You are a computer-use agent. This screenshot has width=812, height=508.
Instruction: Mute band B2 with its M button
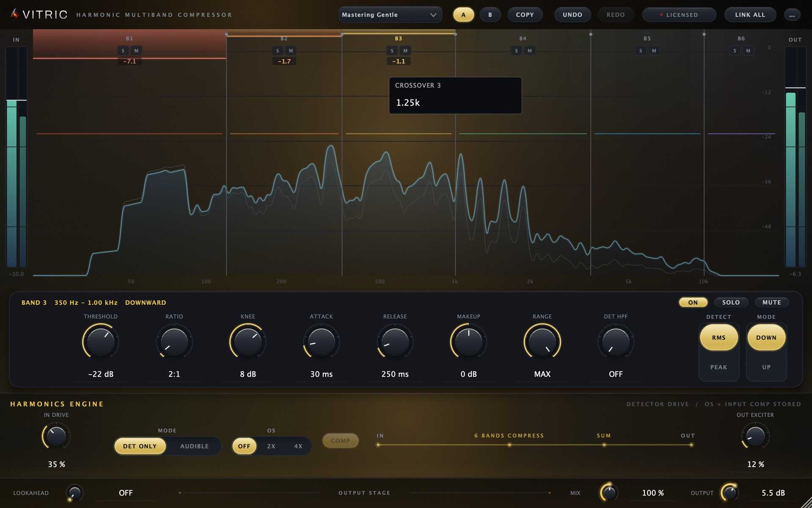[x=291, y=51]
